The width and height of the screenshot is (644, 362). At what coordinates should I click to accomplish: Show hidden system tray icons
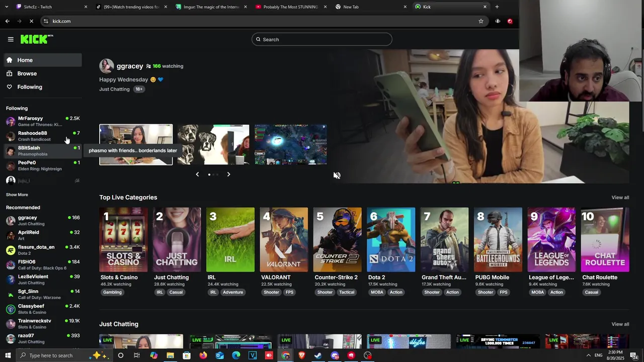(589, 355)
